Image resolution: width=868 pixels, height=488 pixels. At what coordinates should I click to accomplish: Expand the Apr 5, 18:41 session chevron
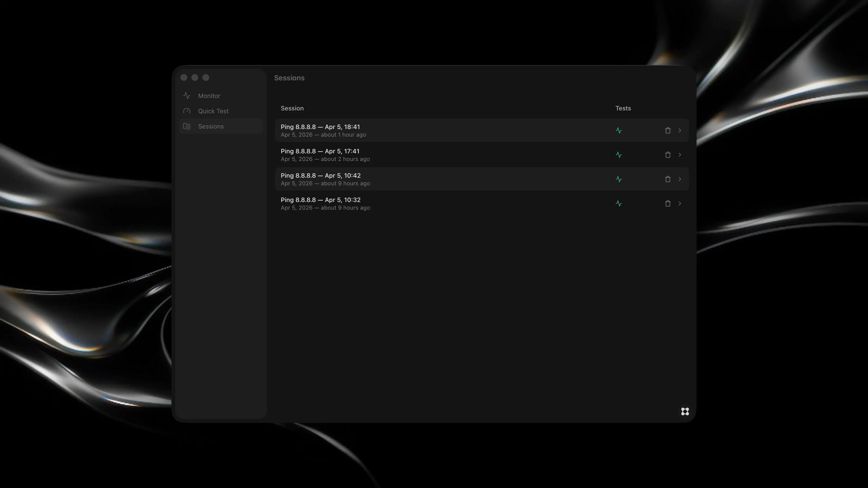coord(680,130)
